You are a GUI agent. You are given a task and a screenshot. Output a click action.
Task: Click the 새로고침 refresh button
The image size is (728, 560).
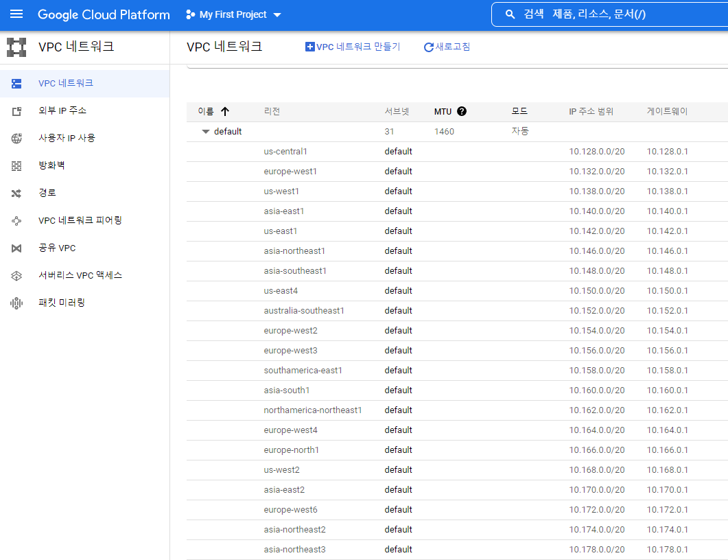point(447,47)
